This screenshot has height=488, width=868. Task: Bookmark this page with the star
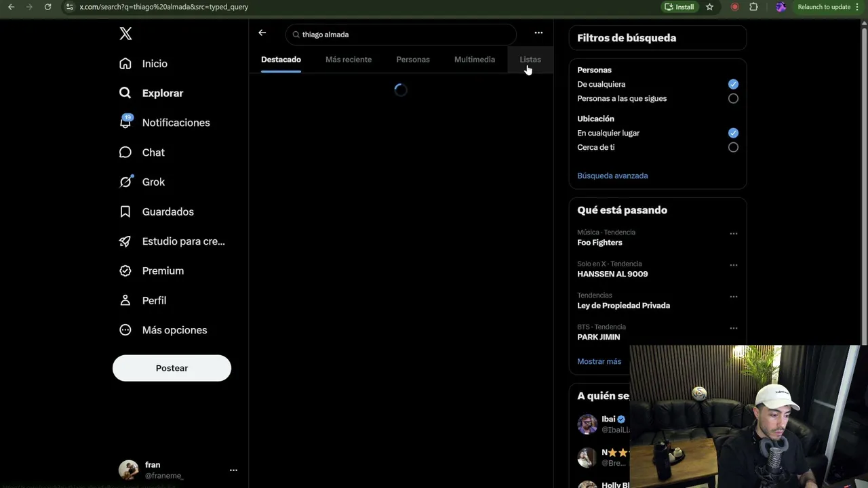pos(709,7)
